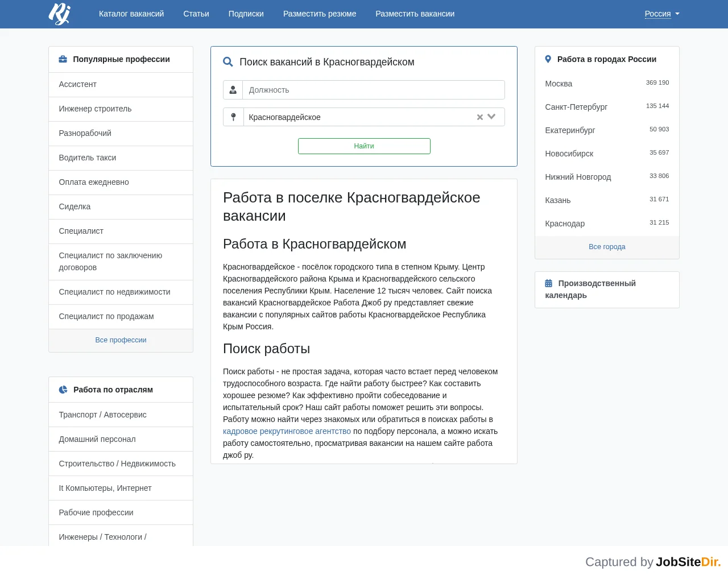Open the Россия country dropdown
Image resolution: width=728 pixels, height=579 pixels.
pos(662,14)
